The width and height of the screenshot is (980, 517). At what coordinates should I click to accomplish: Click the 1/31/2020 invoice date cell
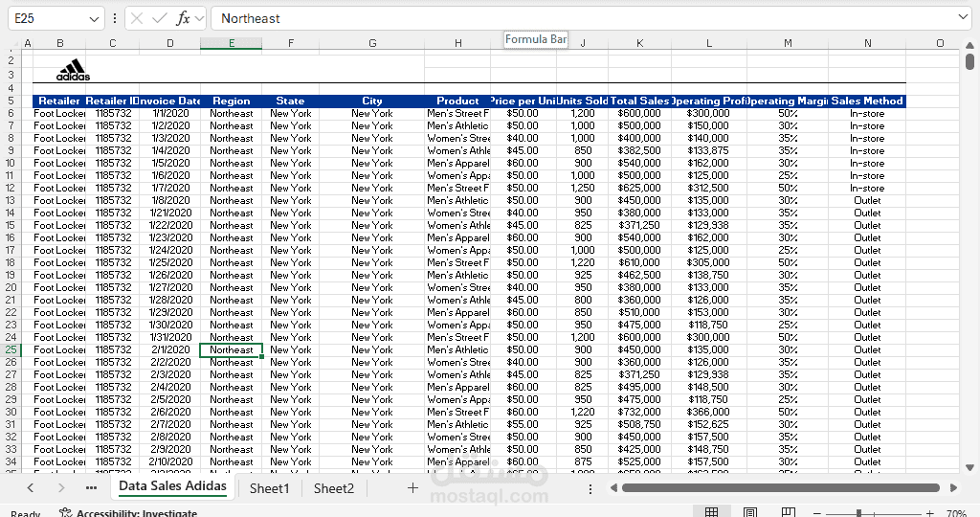(170, 338)
